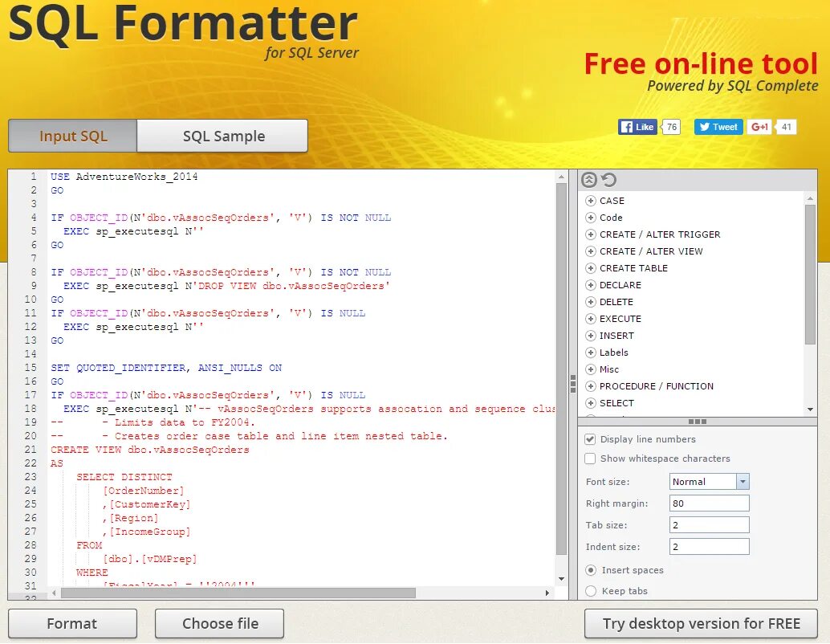Click the Indent size input field
The width and height of the screenshot is (830, 644).
click(710, 547)
